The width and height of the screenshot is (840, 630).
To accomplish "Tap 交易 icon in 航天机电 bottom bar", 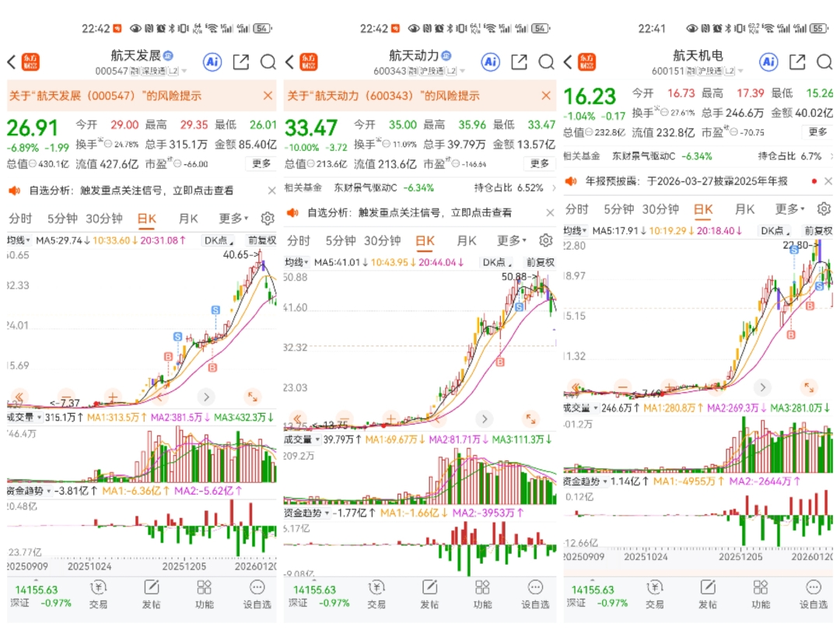I will [654, 595].
